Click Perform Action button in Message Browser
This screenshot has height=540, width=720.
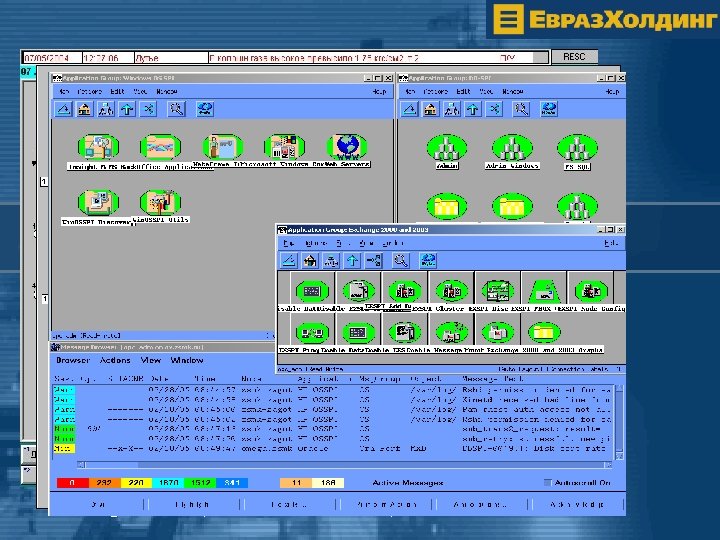(x=387, y=504)
